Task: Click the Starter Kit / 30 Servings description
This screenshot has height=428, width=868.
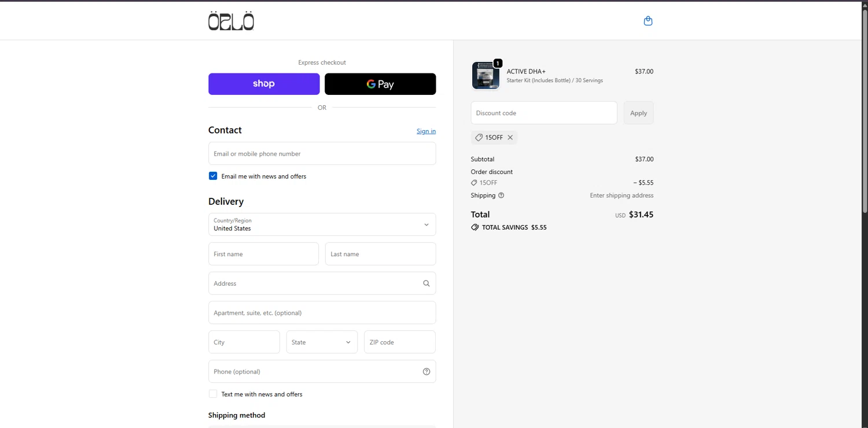Action: tap(555, 80)
